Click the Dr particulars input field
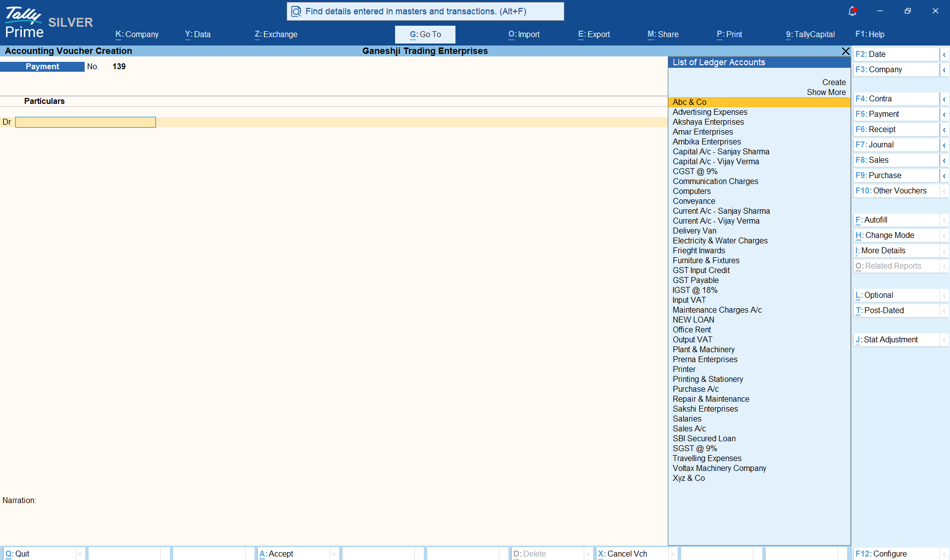950x560 pixels. [x=86, y=122]
